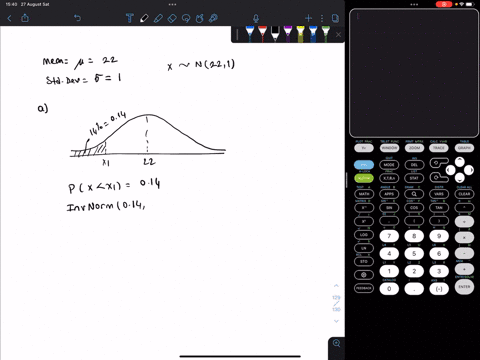Image resolution: width=480 pixels, height=360 pixels.
Task: Tap the calculator decimal point key
Action: click(414, 289)
